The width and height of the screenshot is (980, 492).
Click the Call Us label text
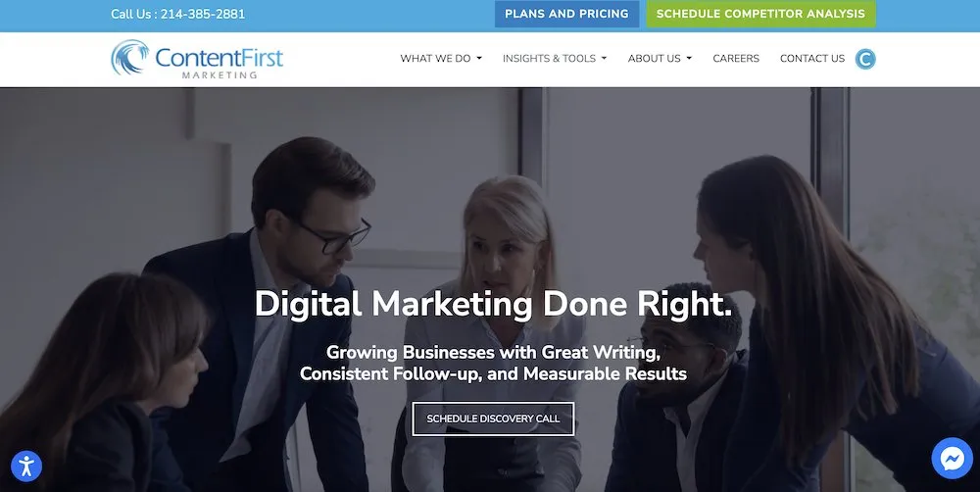pyautogui.click(x=133, y=14)
